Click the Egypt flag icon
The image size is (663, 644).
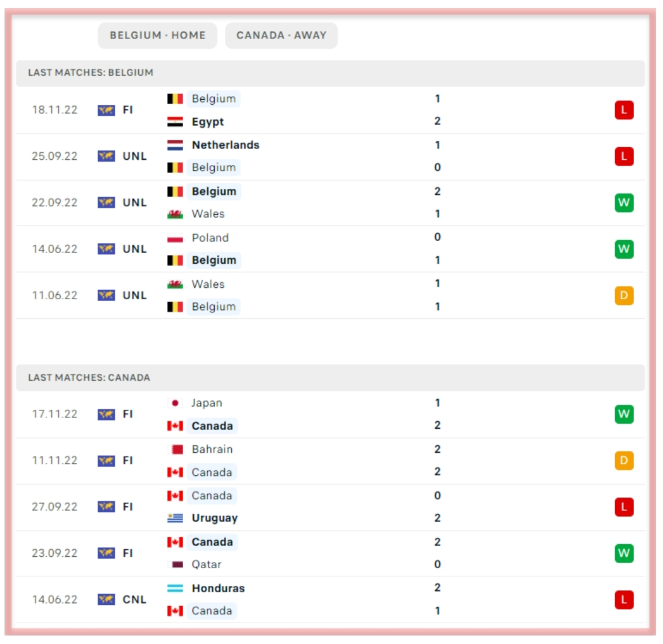(x=175, y=122)
